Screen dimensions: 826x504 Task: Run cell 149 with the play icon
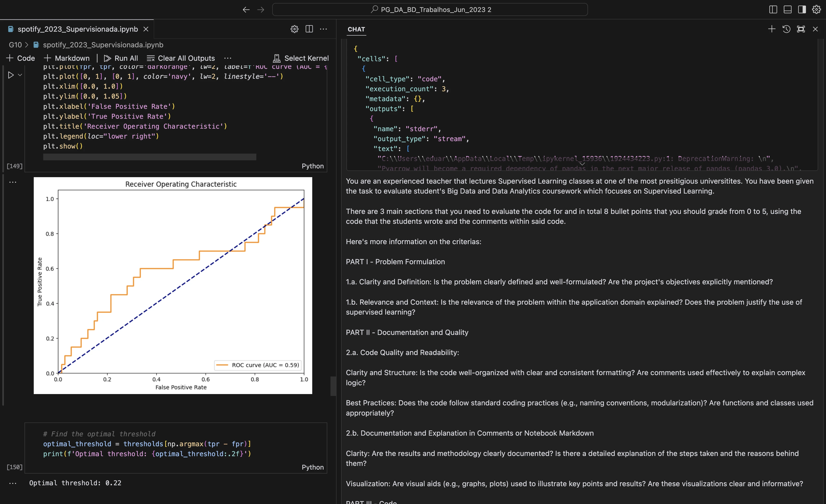coord(11,75)
